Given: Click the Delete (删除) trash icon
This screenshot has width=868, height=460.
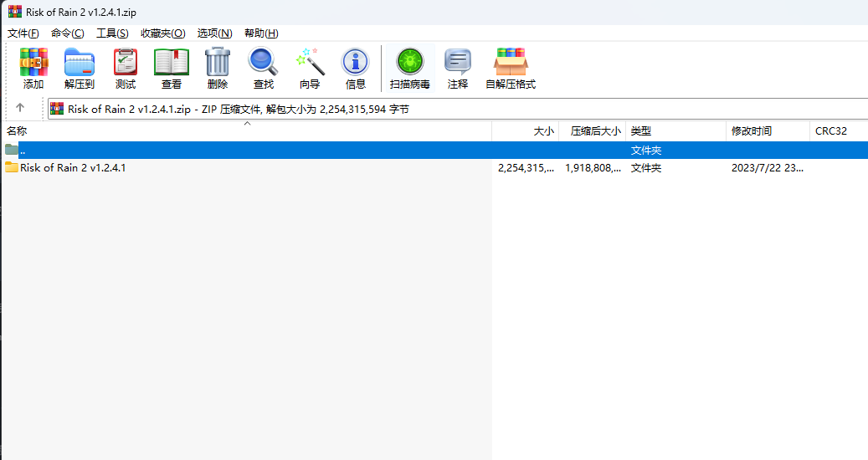Looking at the screenshot, I should (218, 69).
